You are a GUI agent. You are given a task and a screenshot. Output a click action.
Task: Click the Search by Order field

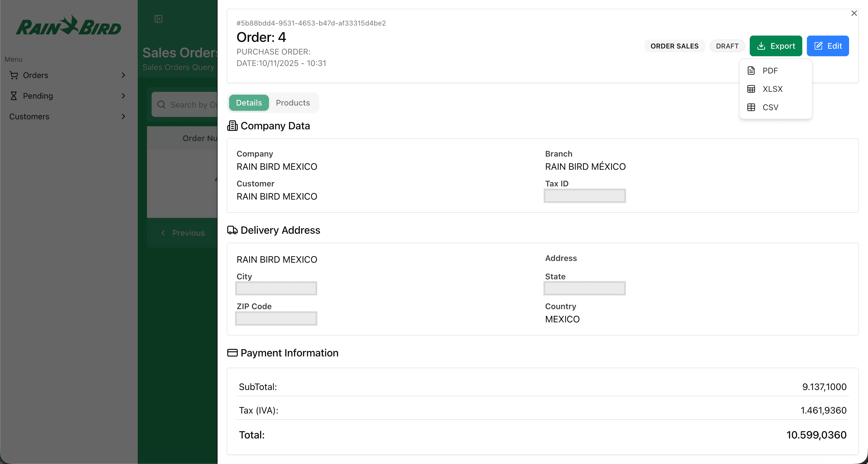[x=193, y=104]
